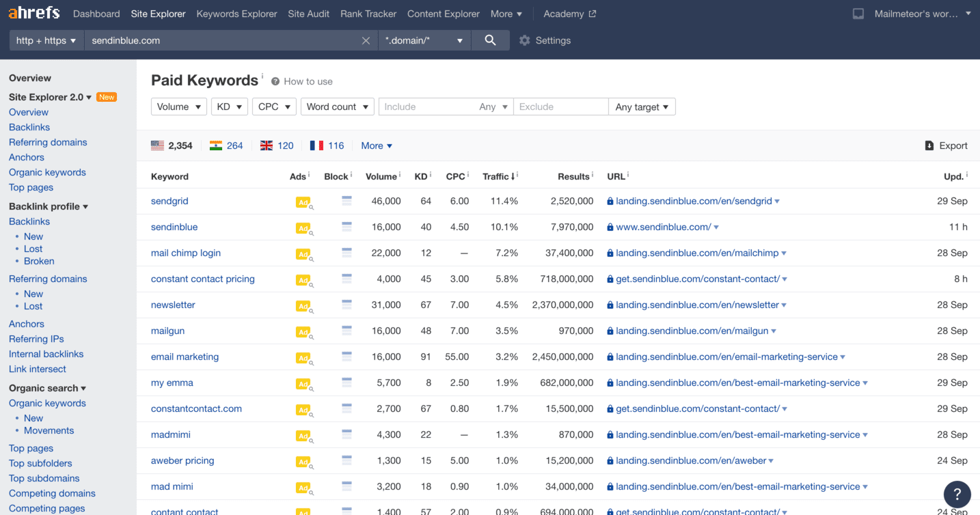Image resolution: width=980 pixels, height=515 pixels.
Task: Open the More menu in top navigation
Action: pos(506,14)
